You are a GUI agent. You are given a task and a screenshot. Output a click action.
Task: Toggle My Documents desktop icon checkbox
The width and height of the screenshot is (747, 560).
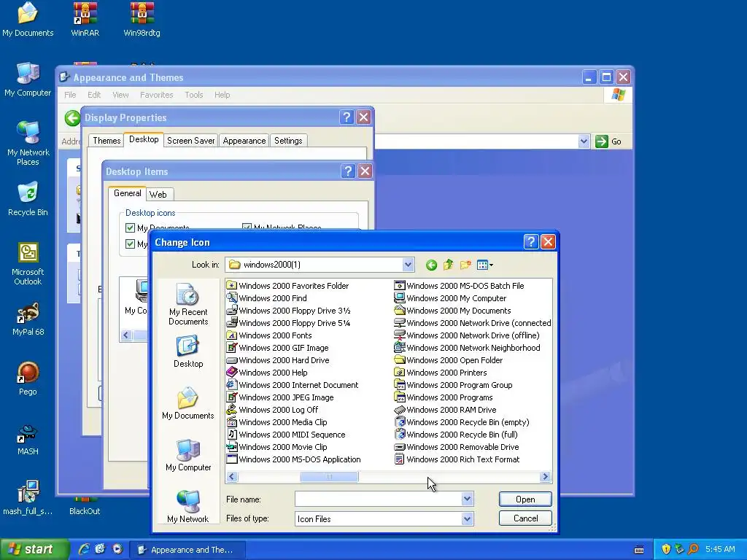pyautogui.click(x=130, y=227)
